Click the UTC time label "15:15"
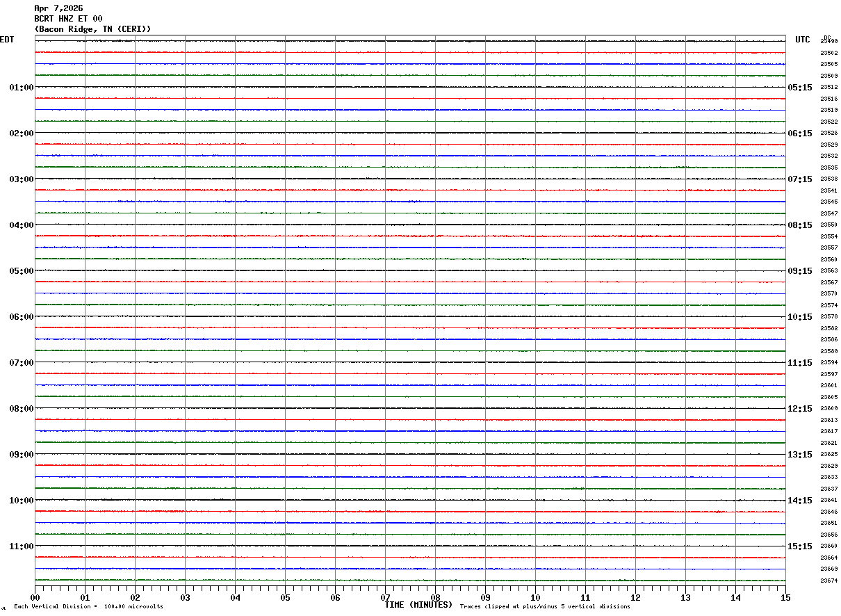The image size is (841, 616). pyautogui.click(x=800, y=546)
